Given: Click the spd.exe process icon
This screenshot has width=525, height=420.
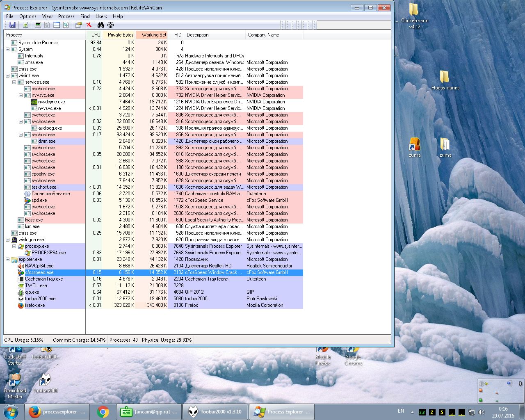Looking at the screenshot, I should pyautogui.click(x=27, y=200).
